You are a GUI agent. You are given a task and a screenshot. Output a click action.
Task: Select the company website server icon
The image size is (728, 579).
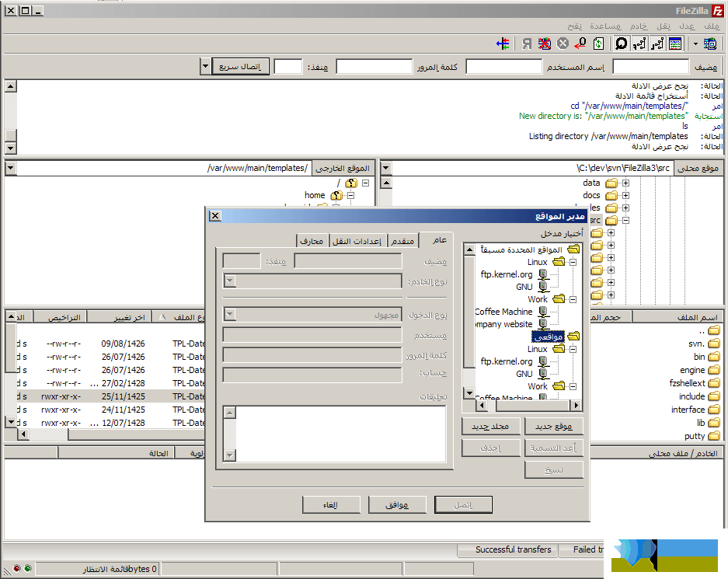click(543, 324)
